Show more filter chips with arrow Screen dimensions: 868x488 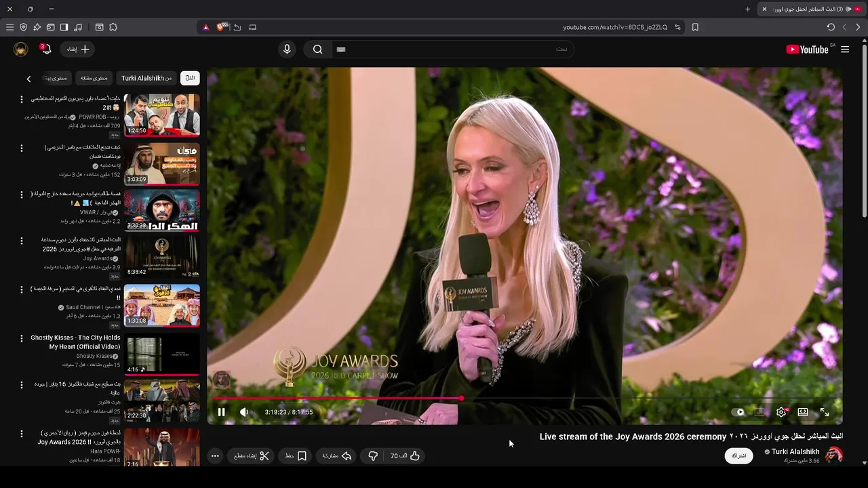click(x=28, y=79)
